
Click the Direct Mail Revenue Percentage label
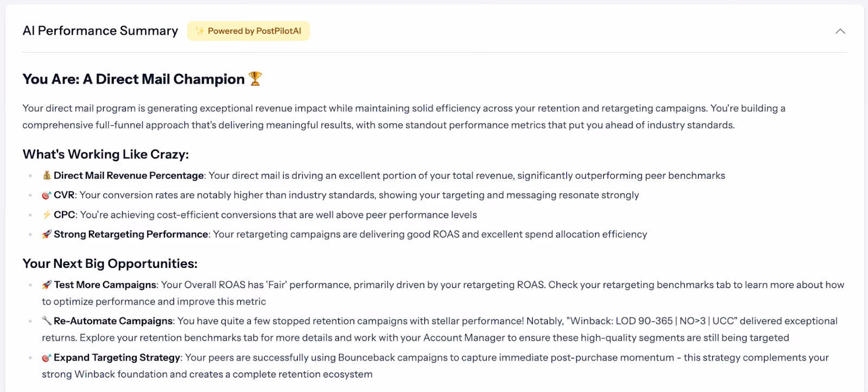coord(129,176)
